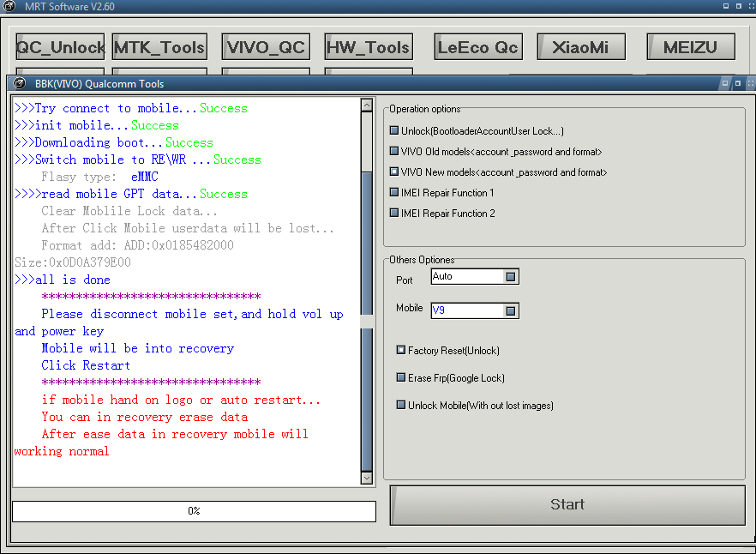
Task: Click 'You can in recovery erase data' line
Action: click(x=145, y=417)
